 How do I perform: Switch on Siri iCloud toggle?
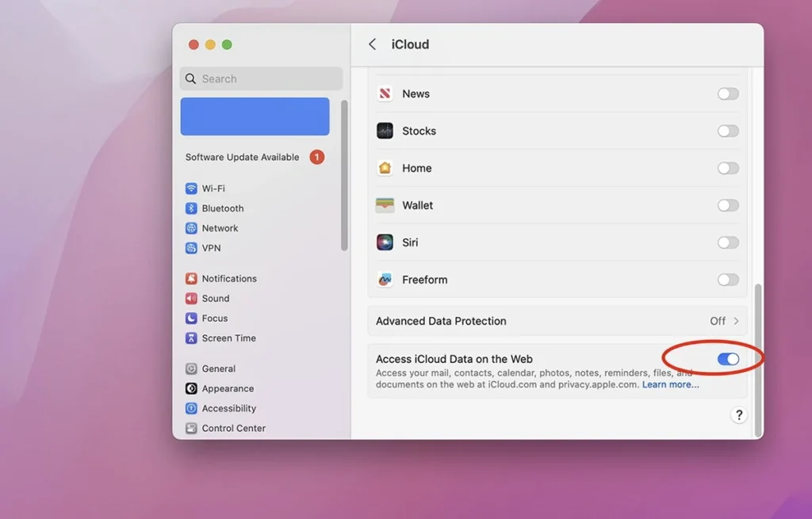click(728, 242)
